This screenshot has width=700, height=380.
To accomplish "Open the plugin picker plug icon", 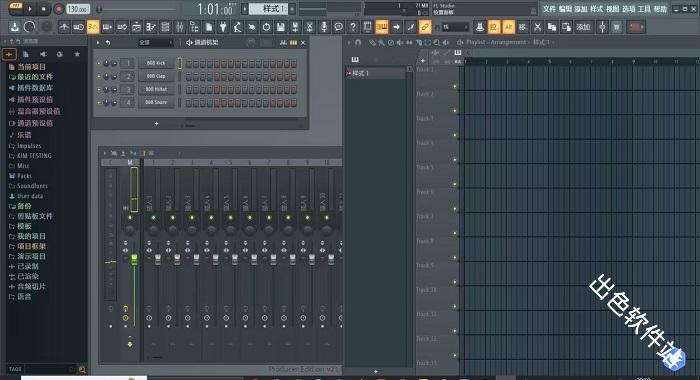I will pos(223,27).
